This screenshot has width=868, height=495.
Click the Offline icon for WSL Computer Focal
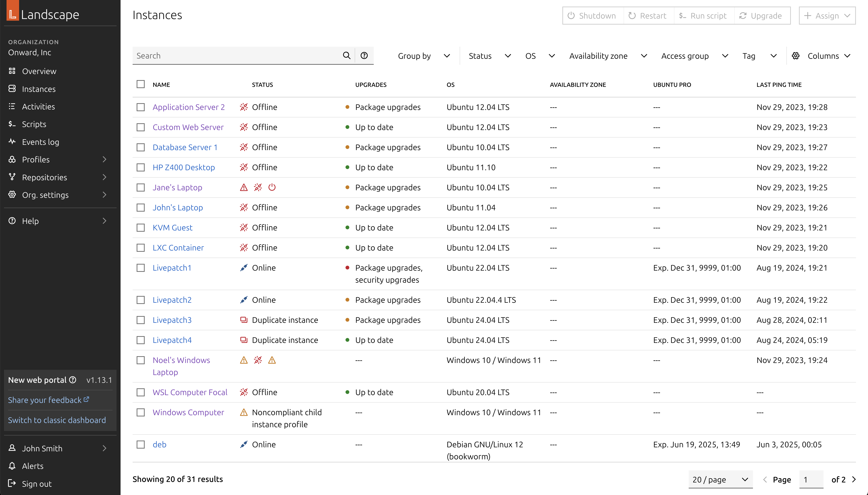click(244, 392)
